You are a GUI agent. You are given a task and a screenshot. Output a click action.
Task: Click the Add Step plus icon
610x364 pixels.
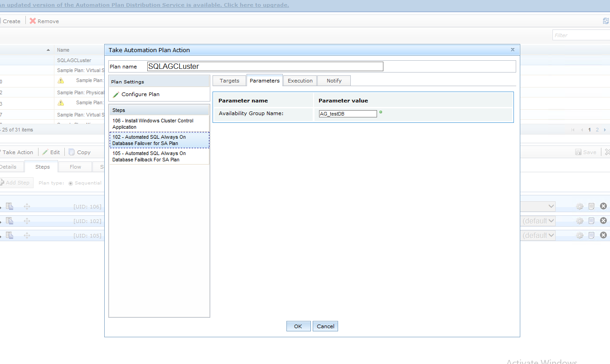(2, 183)
